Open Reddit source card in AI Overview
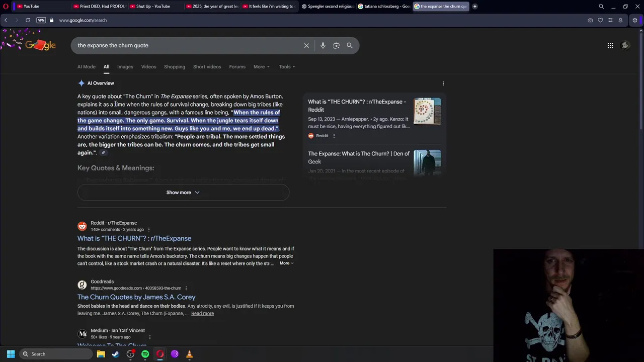Image resolution: width=644 pixels, height=362 pixels. pos(358,106)
